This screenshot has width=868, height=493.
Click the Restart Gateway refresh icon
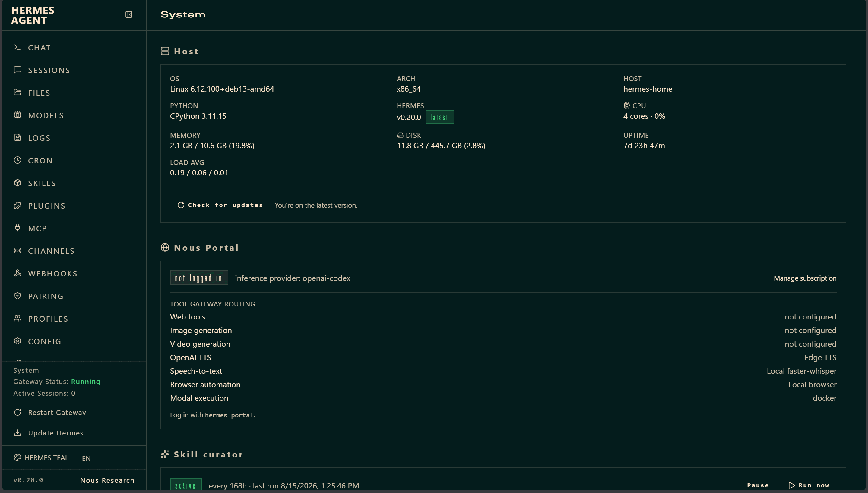tap(17, 413)
